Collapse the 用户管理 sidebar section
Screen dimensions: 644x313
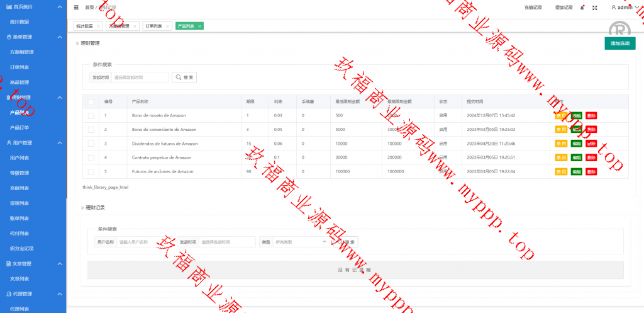click(59, 143)
